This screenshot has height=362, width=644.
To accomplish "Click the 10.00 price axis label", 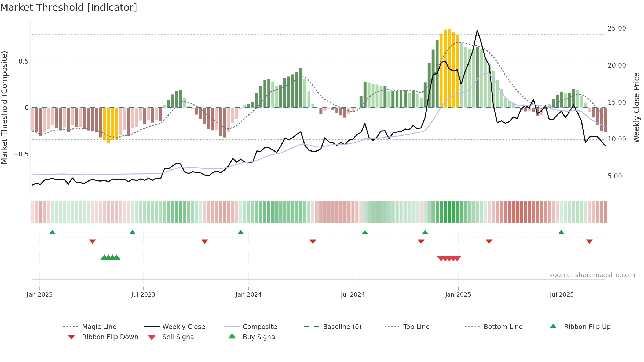I will [617, 139].
